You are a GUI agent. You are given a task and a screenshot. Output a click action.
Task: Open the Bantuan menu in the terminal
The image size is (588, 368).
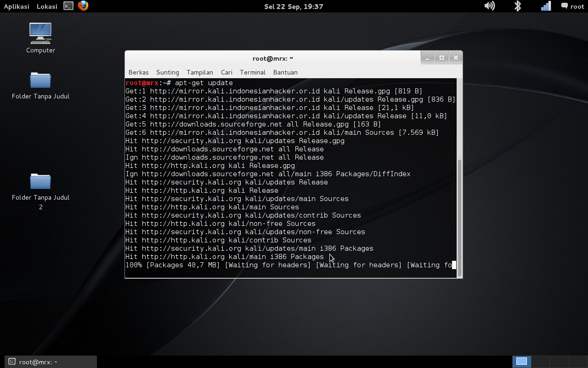click(x=285, y=72)
